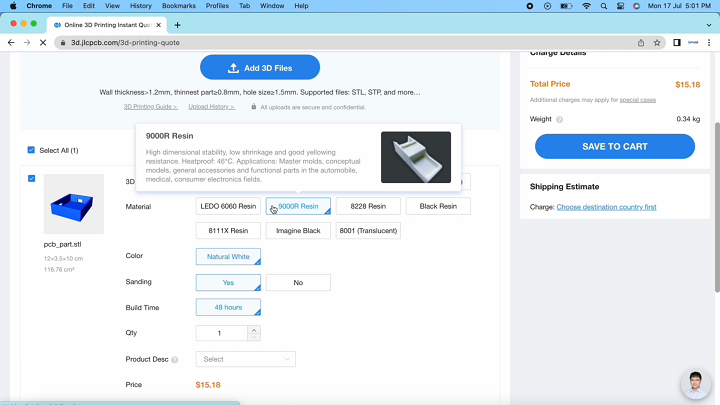
Task: Open Control Center in menu bar
Action: coord(620,6)
